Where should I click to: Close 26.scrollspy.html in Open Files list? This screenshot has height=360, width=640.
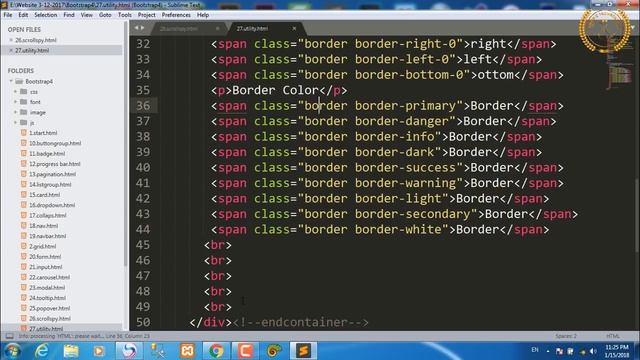pyautogui.click(x=11, y=40)
